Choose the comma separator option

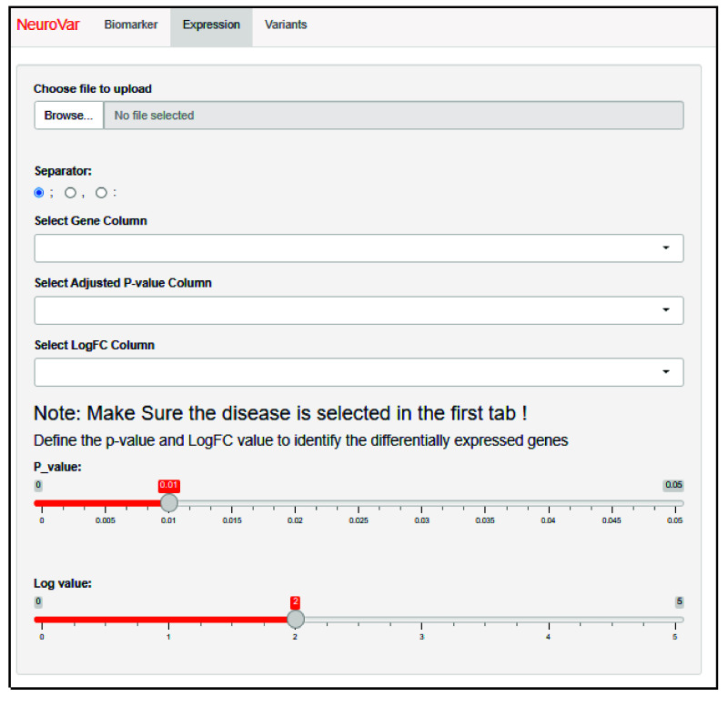click(x=70, y=193)
